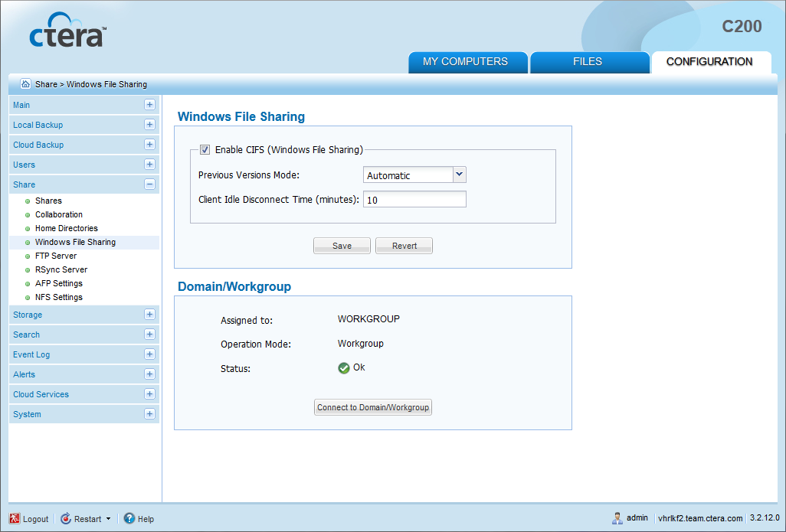This screenshot has height=532, width=786.
Task: Expand the System section
Action: [149, 414]
